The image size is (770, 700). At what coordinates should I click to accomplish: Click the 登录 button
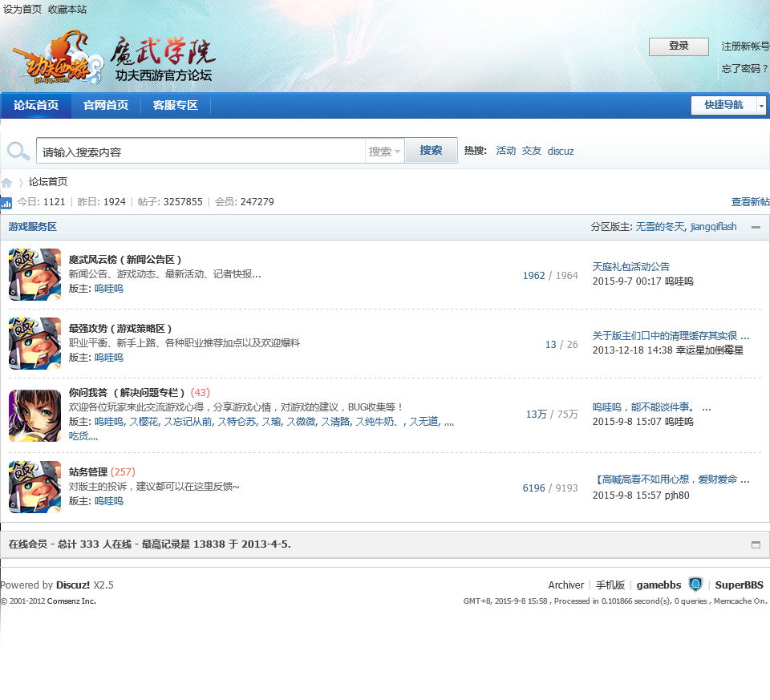[679, 47]
